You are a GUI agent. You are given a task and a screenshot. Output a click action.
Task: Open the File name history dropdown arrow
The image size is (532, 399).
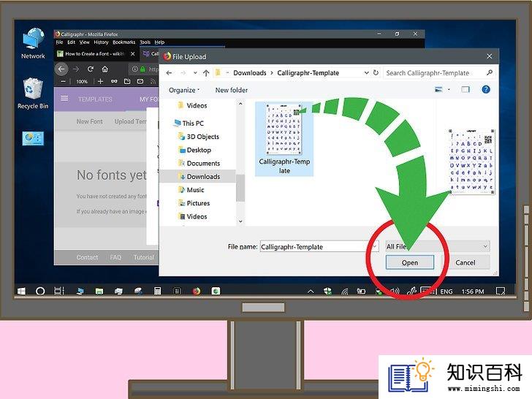coord(375,246)
